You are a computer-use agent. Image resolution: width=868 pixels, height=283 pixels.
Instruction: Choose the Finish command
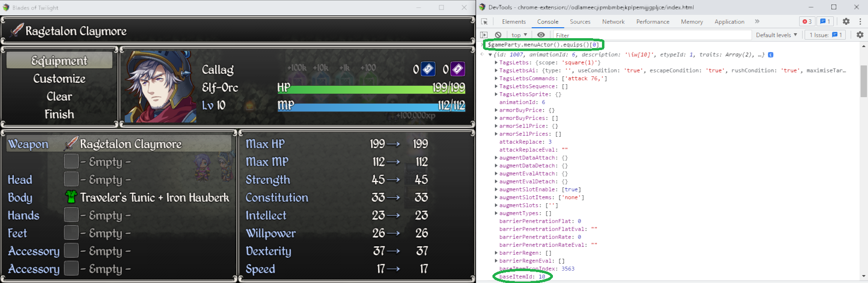(59, 114)
